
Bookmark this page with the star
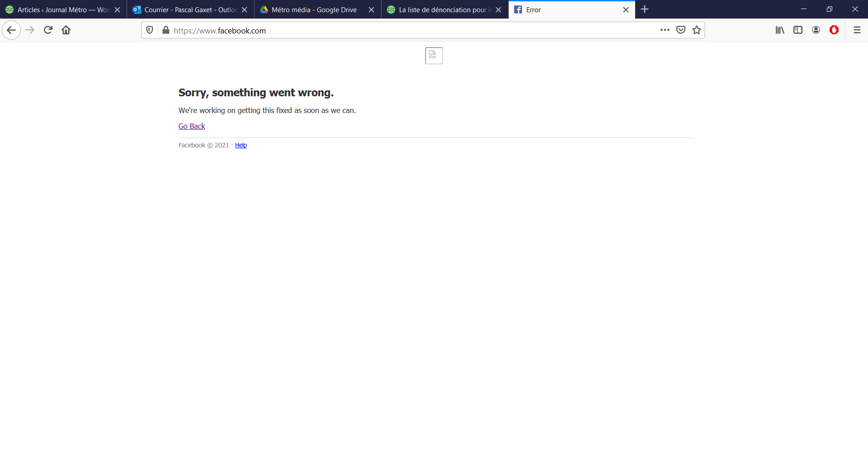click(x=697, y=30)
